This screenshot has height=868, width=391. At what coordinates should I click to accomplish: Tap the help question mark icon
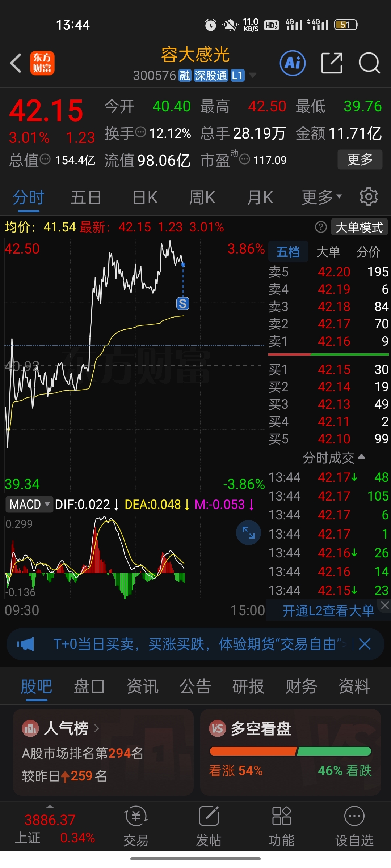pyautogui.click(x=321, y=227)
